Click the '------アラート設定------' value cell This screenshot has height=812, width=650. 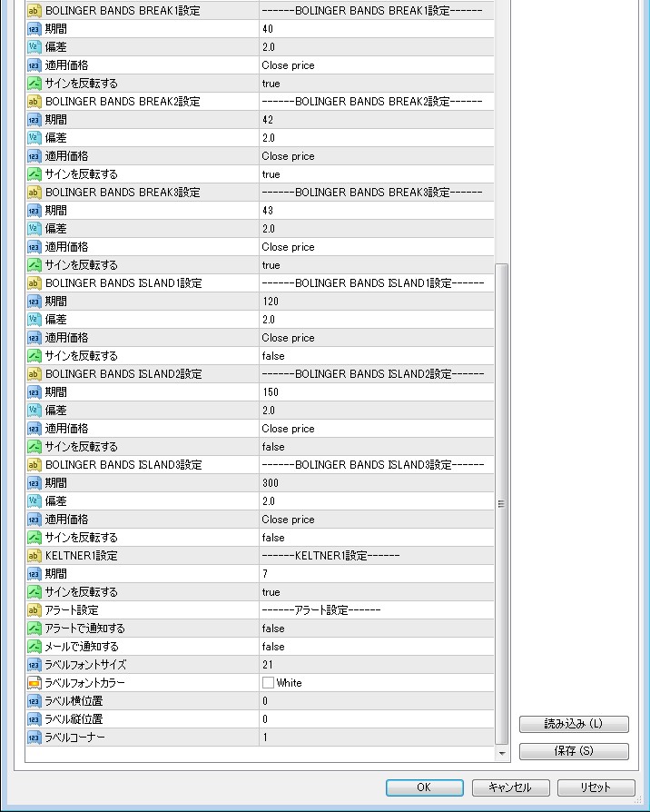click(376, 610)
